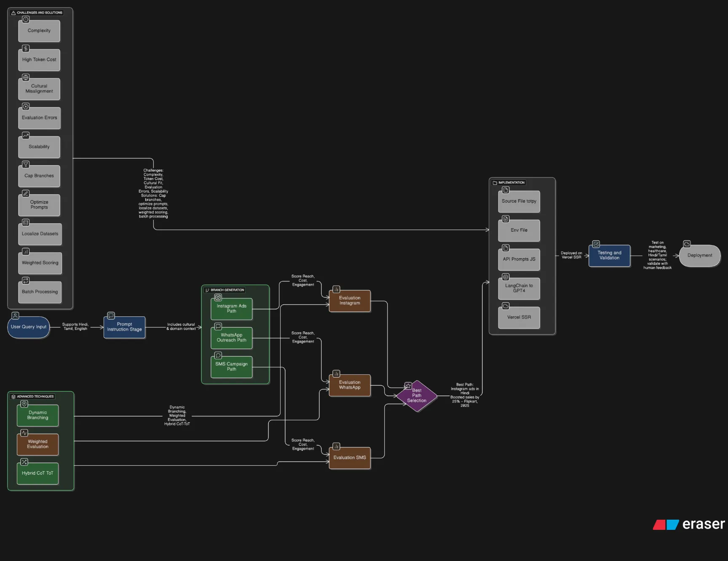Image resolution: width=728 pixels, height=561 pixels.
Task: Click the file icon on API Prompts JS
Action: pyautogui.click(x=506, y=248)
